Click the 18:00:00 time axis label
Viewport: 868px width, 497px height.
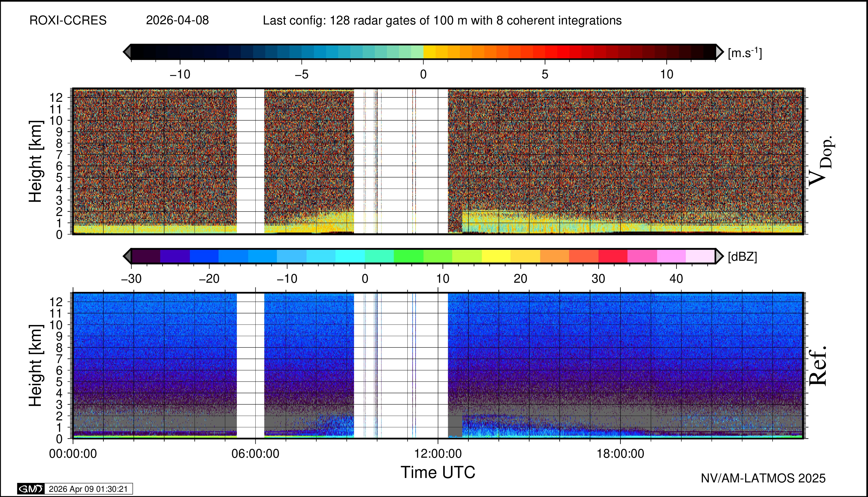click(x=620, y=454)
